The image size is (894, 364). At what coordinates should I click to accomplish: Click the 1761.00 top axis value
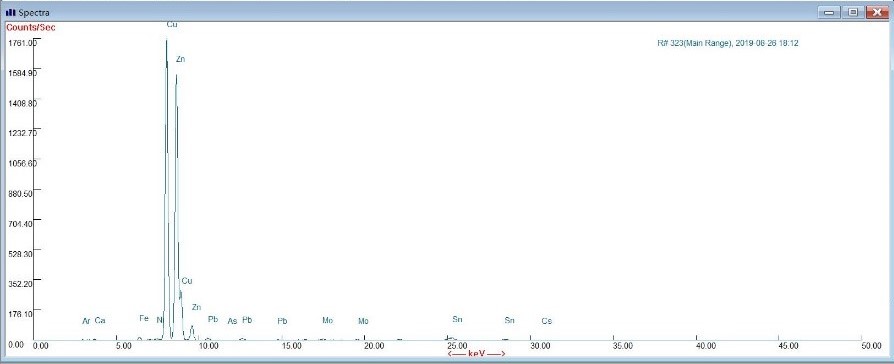(22, 43)
